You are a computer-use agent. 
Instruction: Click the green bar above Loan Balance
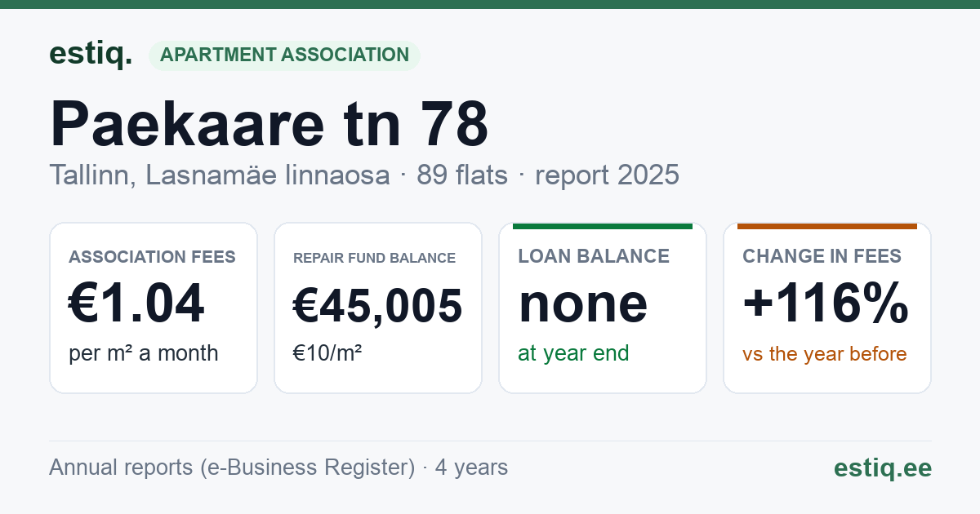point(603,226)
